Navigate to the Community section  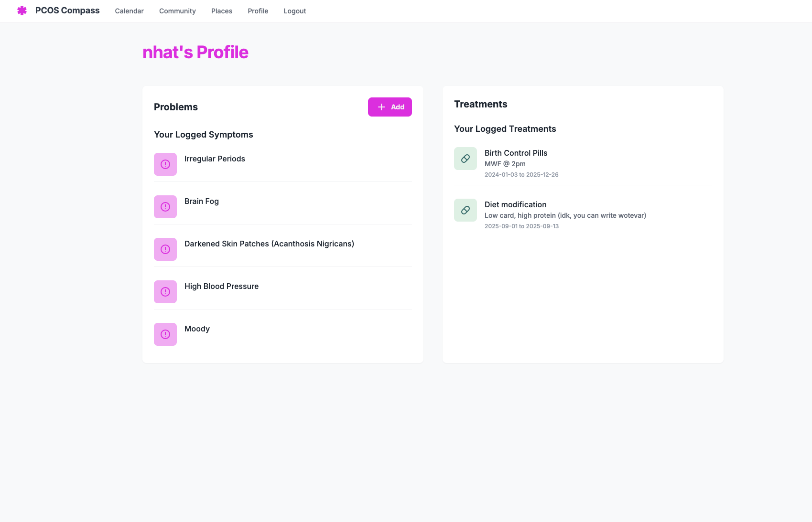(177, 11)
